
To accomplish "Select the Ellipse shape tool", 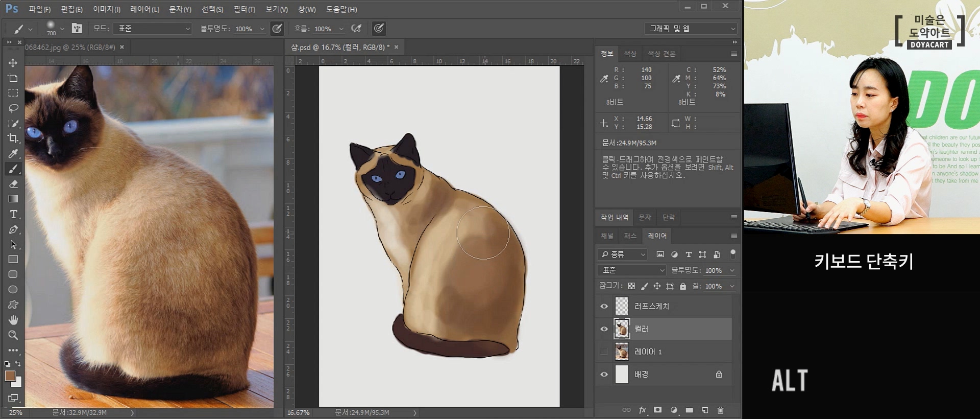I will (x=13, y=290).
